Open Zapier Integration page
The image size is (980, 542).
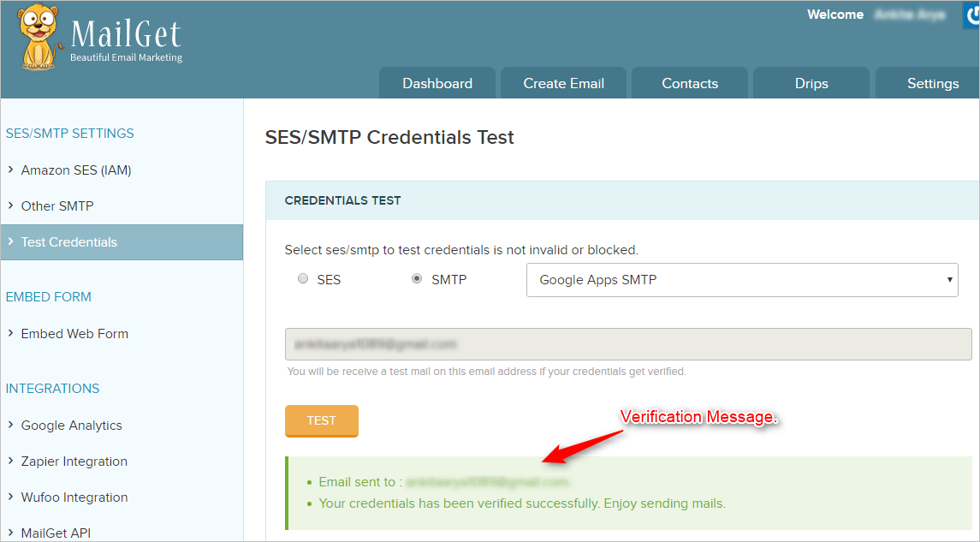click(x=74, y=462)
